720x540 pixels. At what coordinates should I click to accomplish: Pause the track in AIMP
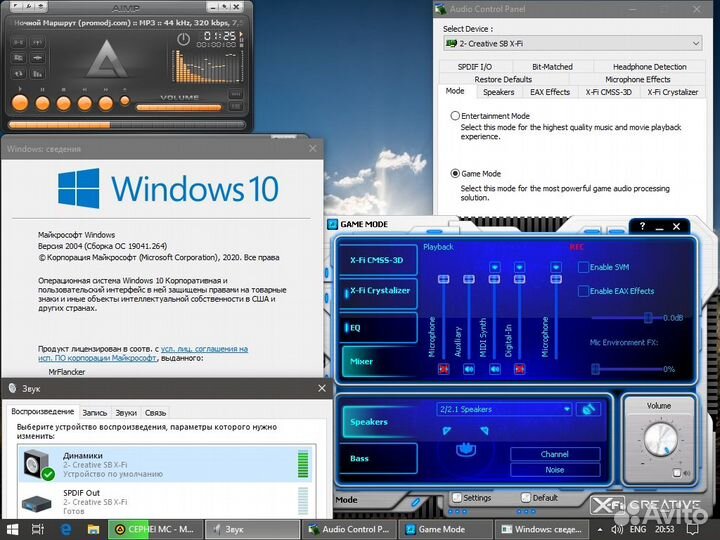pyautogui.click(x=42, y=103)
